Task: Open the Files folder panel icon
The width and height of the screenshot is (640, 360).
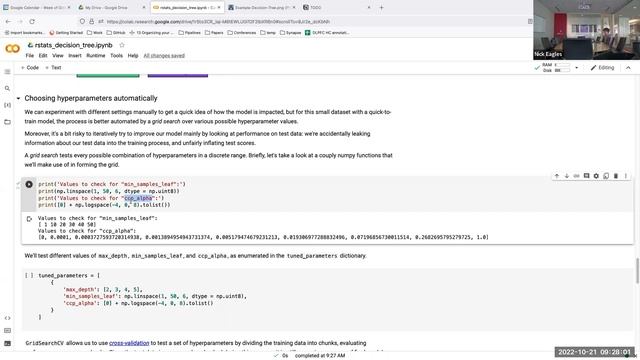Action: pos(7,122)
